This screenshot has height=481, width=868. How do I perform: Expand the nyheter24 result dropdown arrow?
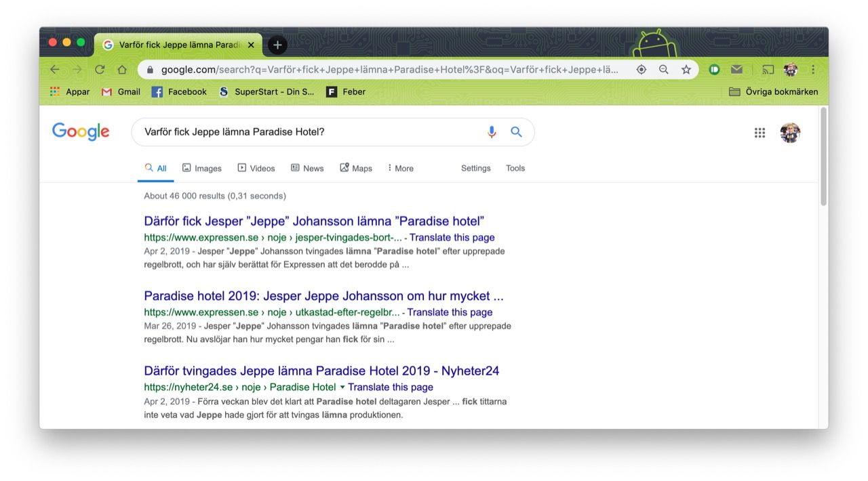click(342, 388)
